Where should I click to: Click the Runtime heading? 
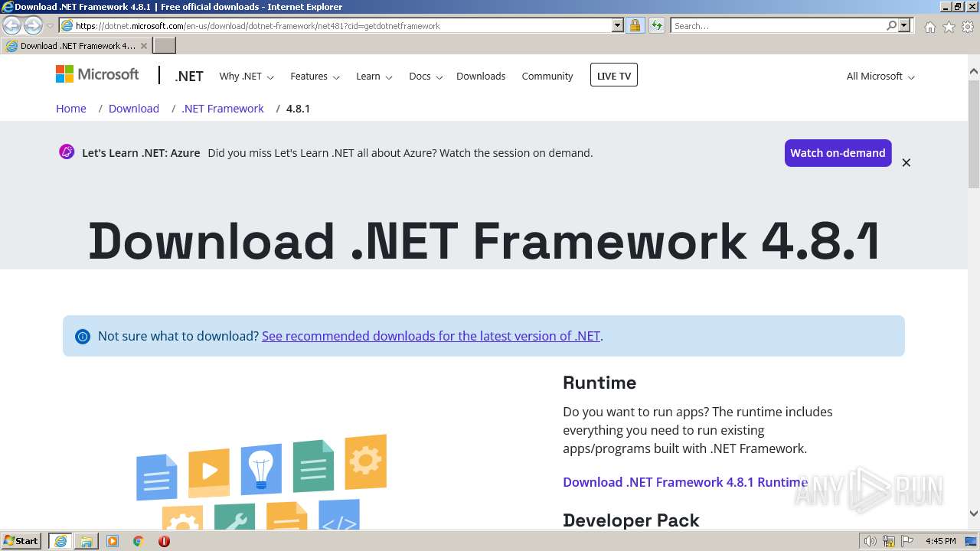(x=599, y=383)
